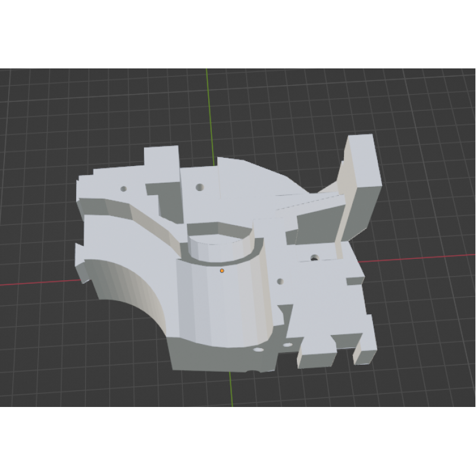Screen dimensions: 476x476
Task: Click the orange origin point on the model
Action: 222,271
